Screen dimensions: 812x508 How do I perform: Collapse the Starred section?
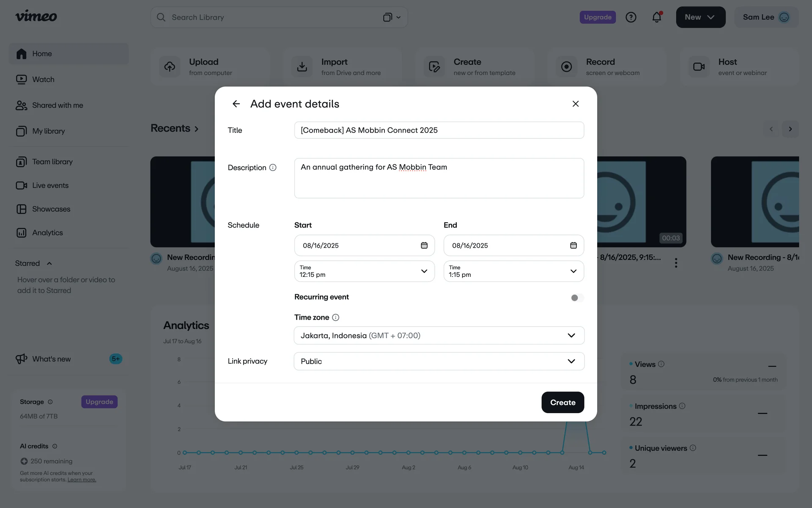coord(49,263)
